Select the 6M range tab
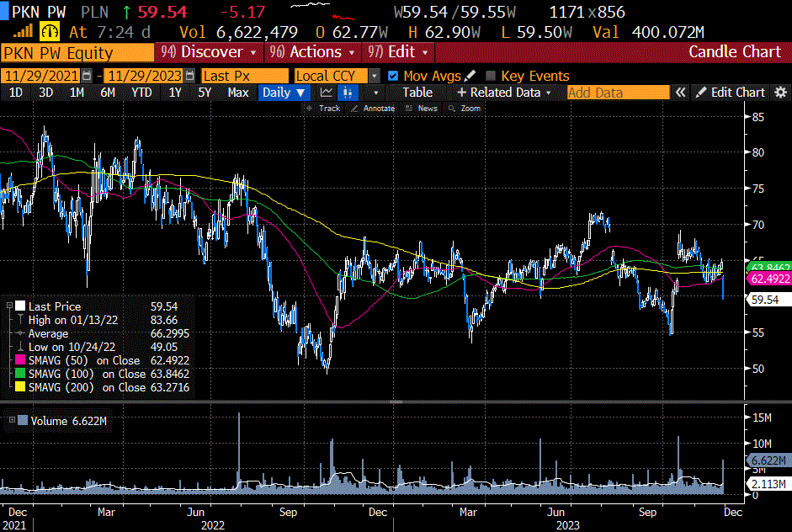 (108, 93)
